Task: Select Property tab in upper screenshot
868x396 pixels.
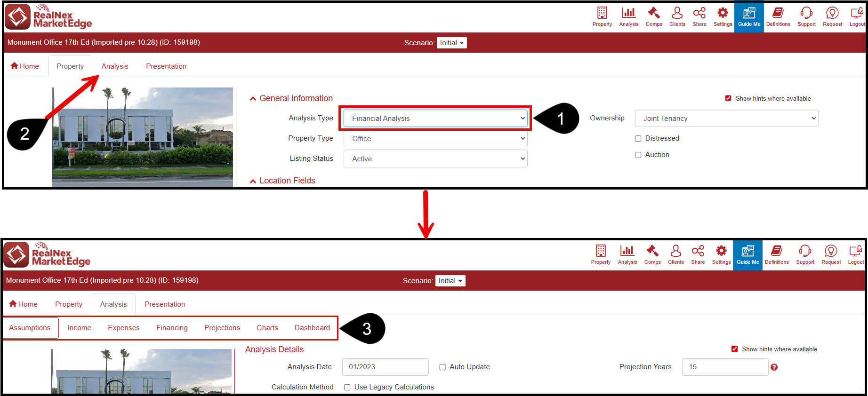Action: coord(70,66)
